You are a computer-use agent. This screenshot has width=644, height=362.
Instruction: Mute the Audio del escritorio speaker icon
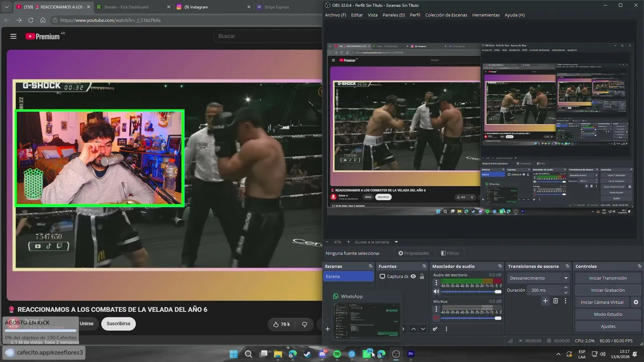click(x=436, y=292)
